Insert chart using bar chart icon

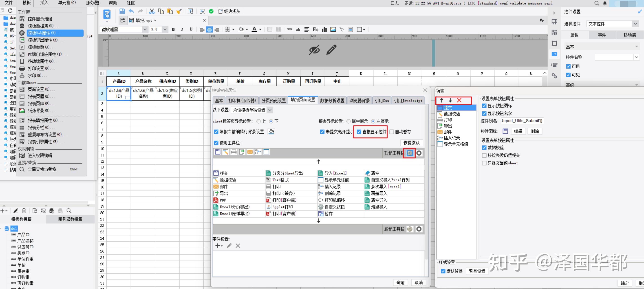coord(324,29)
